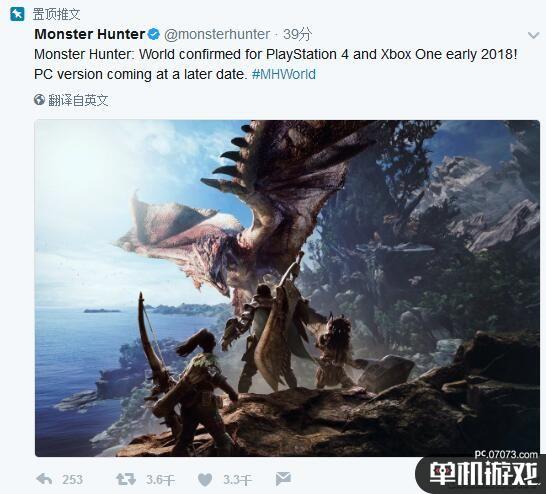Open the Monster Hunter World artwork image
The height and width of the screenshot is (494, 546).
287,288
